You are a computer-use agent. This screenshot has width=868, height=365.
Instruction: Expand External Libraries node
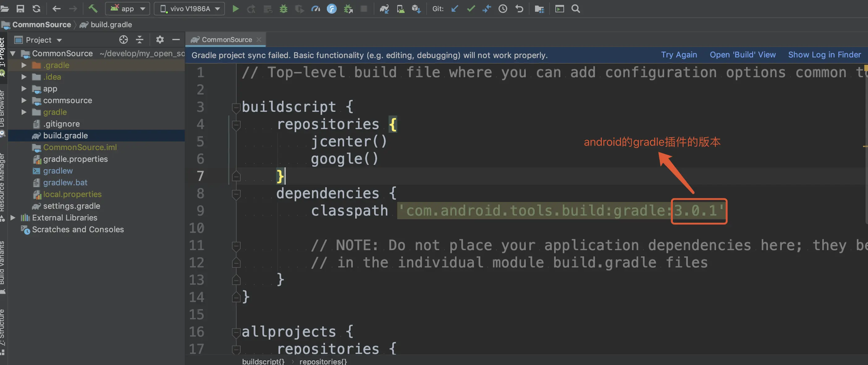[13, 217]
